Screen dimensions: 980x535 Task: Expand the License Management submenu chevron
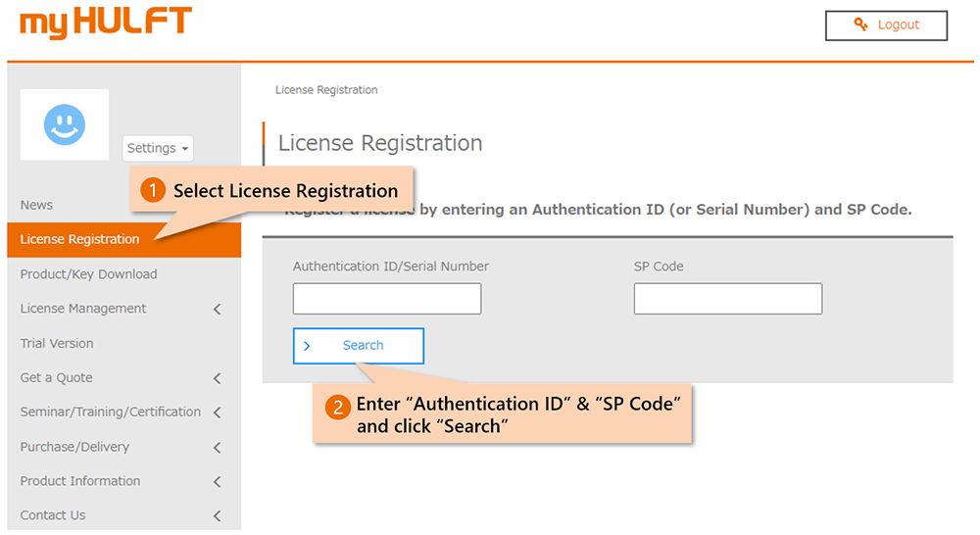pyautogui.click(x=218, y=310)
